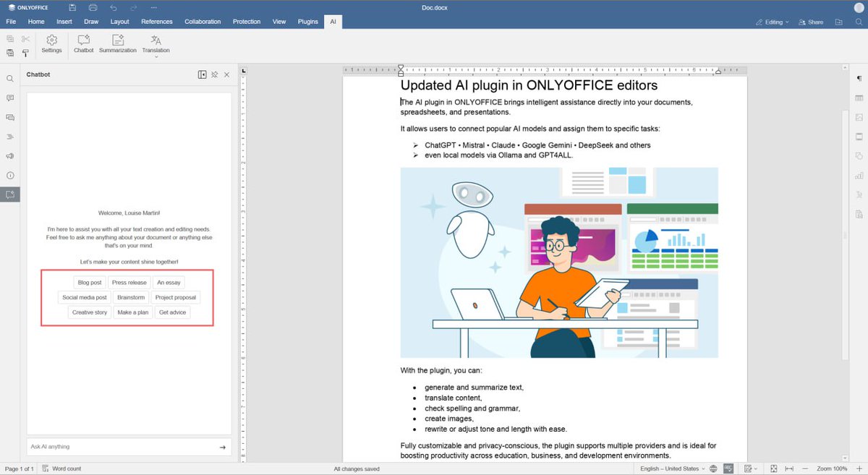Run the Summarization tool

[118, 44]
